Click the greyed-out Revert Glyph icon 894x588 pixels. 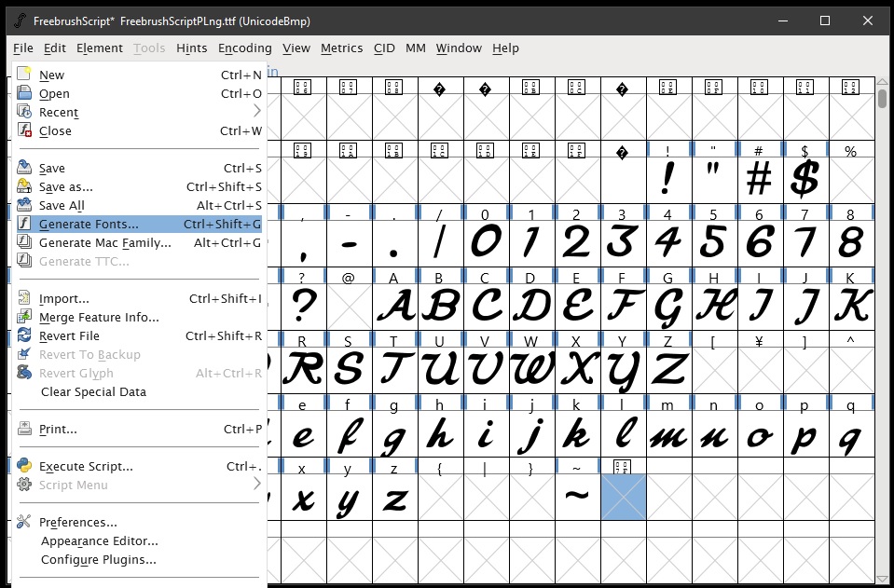tap(24, 373)
